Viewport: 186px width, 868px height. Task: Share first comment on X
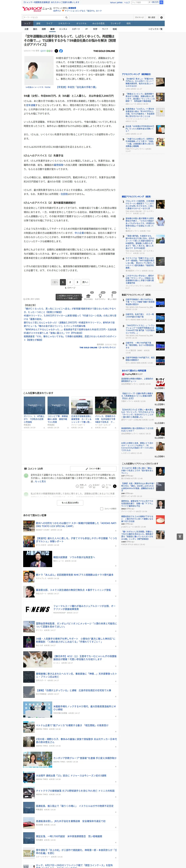click(x=114, y=486)
